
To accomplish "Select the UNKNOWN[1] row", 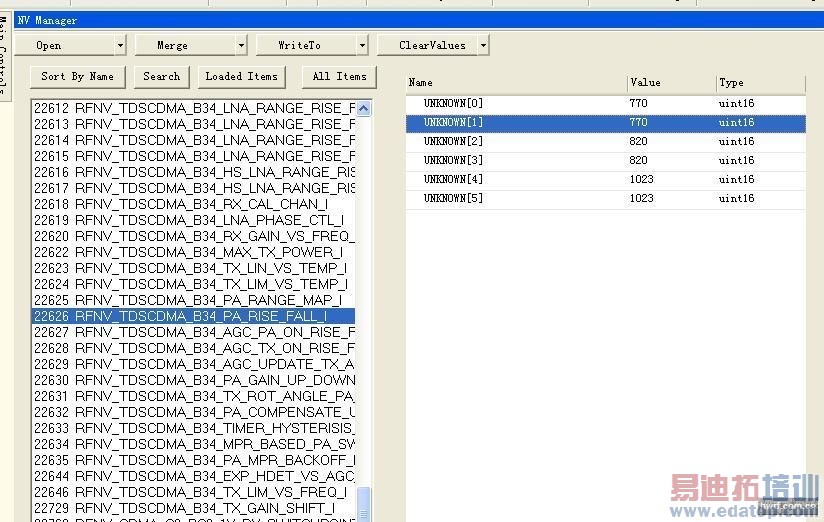I will (x=605, y=123).
